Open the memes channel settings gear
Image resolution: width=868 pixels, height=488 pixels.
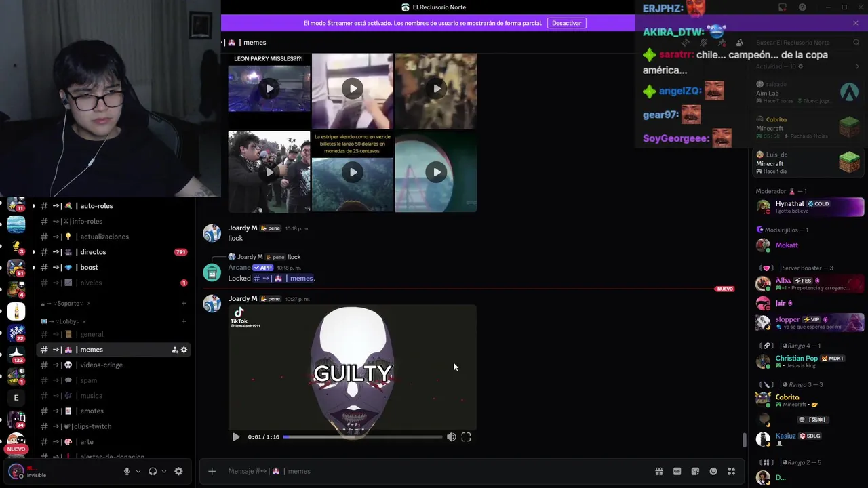pos(184,350)
